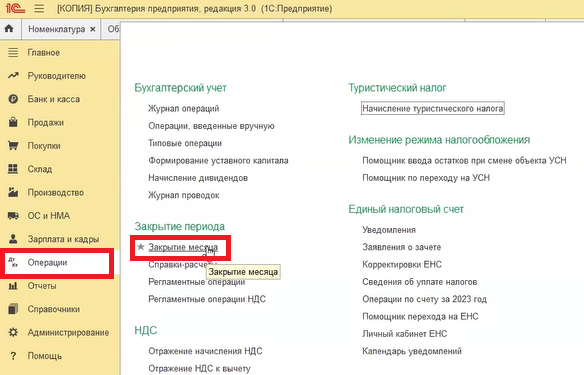Click the Продажи bag icon
The width and height of the screenshot is (584, 375).
click(13, 122)
